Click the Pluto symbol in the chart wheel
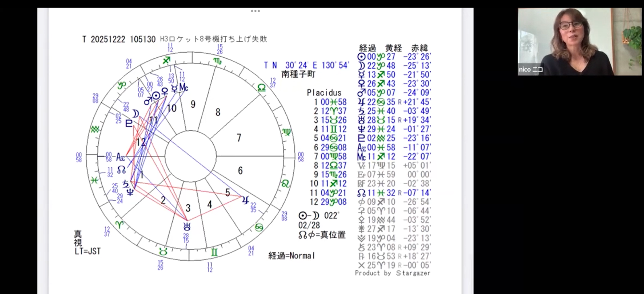The image size is (644, 294). click(x=129, y=123)
